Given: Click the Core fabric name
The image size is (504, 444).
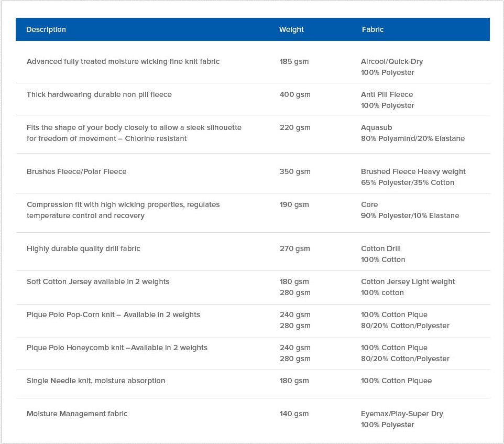Looking at the screenshot, I should pyautogui.click(x=369, y=204).
